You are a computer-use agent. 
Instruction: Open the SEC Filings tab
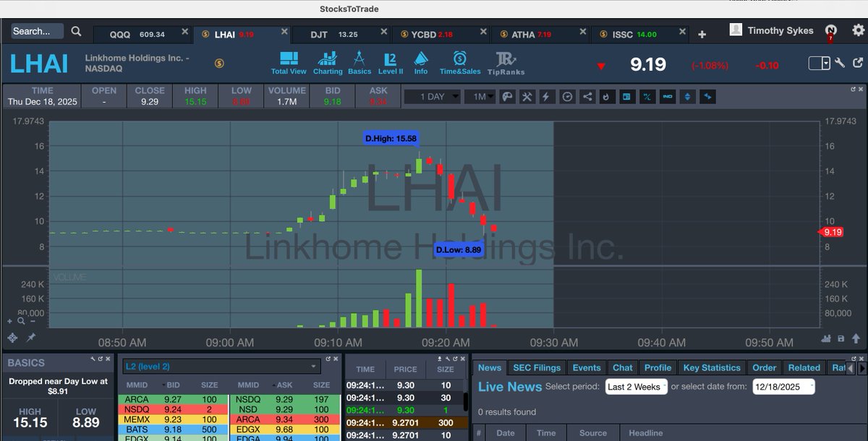(537, 367)
